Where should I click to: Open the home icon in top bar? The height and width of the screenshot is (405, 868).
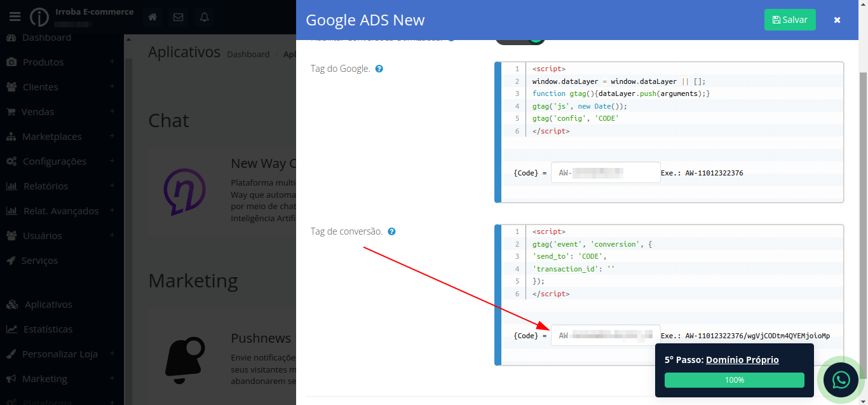click(153, 17)
